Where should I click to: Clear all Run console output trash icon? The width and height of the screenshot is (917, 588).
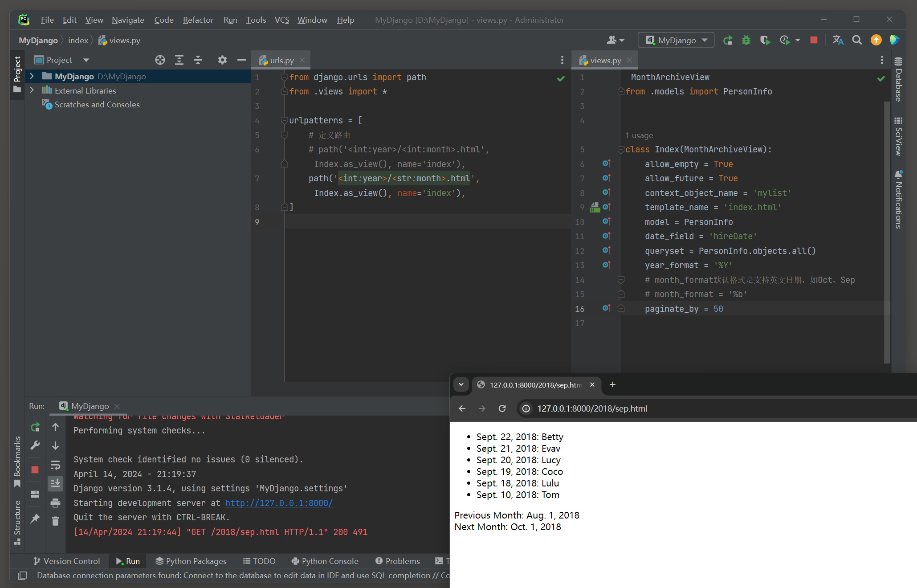(x=55, y=521)
